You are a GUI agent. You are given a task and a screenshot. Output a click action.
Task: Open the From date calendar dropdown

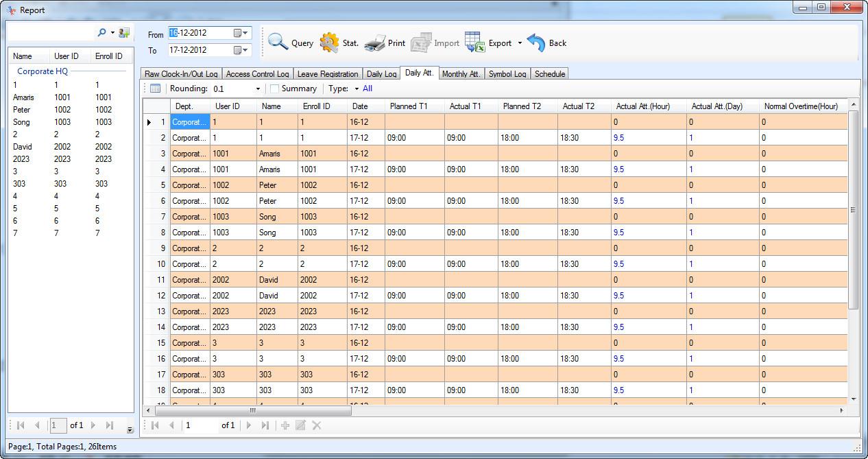pyautogui.click(x=241, y=33)
